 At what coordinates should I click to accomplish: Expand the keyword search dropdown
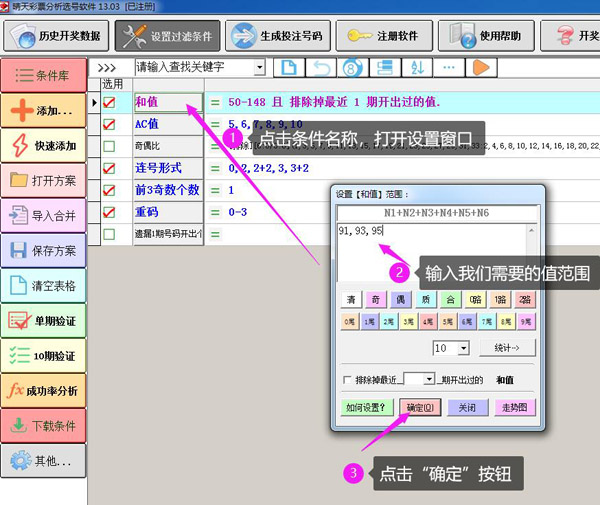tap(260, 68)
